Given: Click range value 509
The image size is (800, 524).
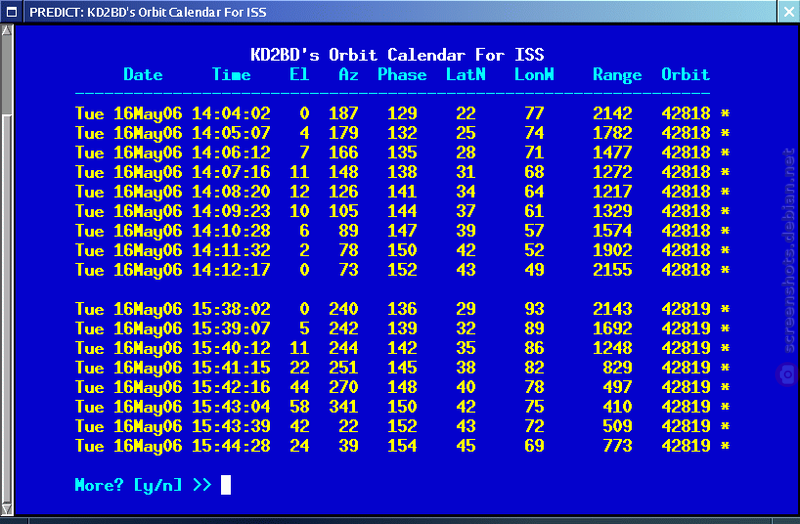Looking at the screenshot, I should pos(617,427).
